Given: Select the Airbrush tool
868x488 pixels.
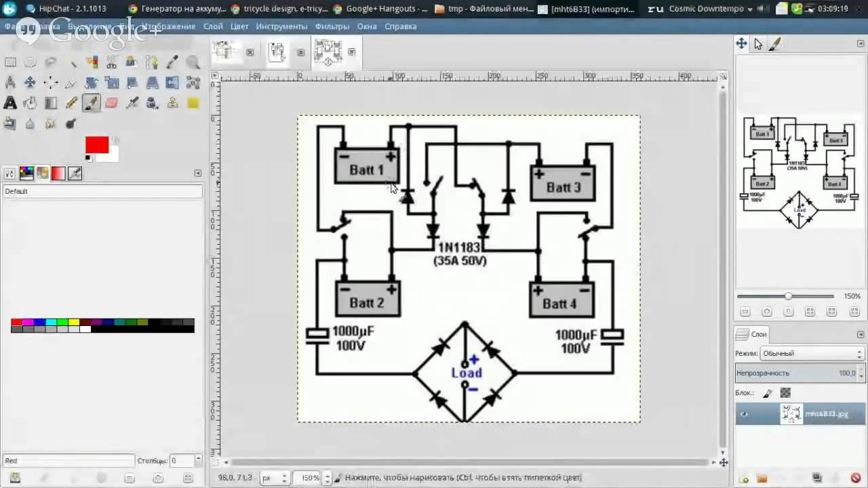Looking at the screenshot, I should (132, 103).
